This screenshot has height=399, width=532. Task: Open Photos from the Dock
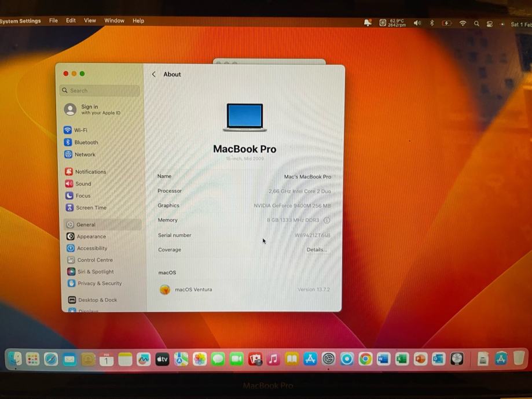200,359
